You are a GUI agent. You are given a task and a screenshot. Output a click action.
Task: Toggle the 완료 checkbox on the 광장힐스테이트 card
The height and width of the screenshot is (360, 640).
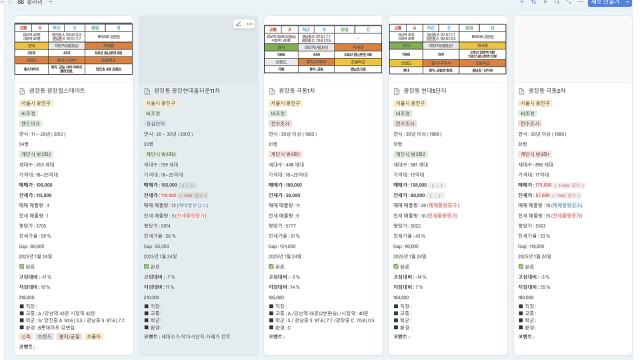tap(22, 267)
